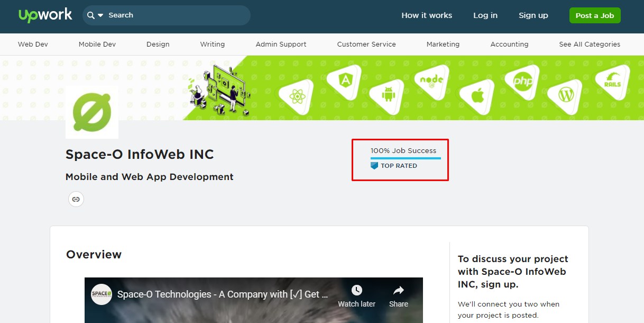The height and width of the screenshot is (323, 644).
Task: Click the Top Rated badge icon
Action: coord(374,166)
